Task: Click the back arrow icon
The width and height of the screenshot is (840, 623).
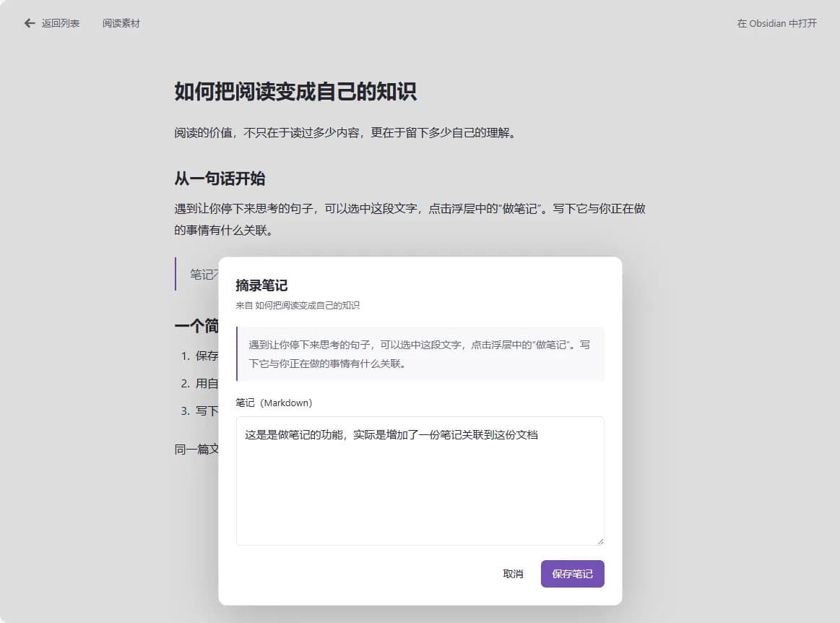Action: [x=30, y=23]
